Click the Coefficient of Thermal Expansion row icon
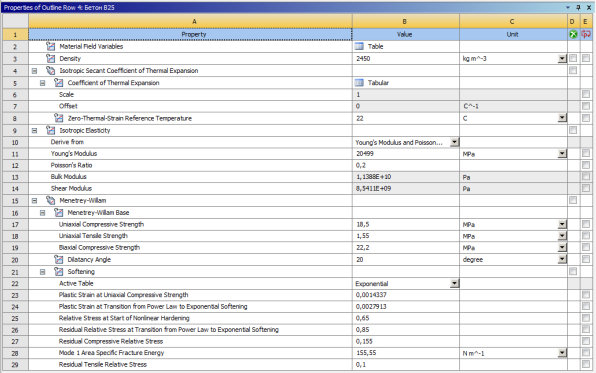Image resolution: width=596 pixels, height=373 pixels. [x=59, y=83]
